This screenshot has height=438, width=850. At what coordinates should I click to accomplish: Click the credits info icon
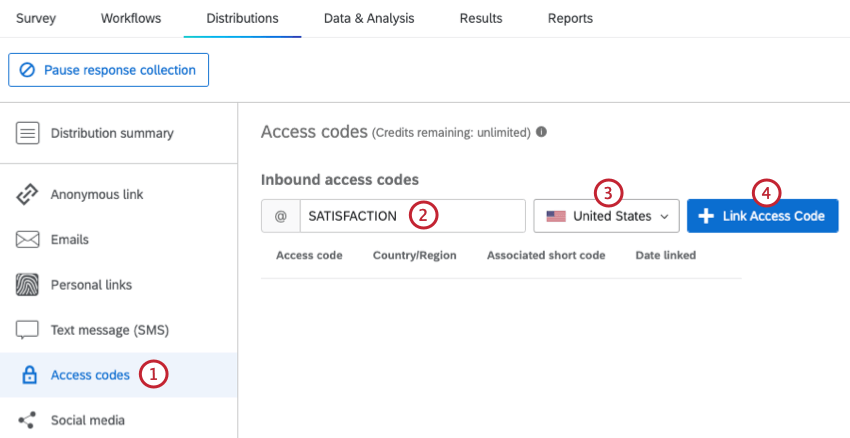click(x=541, y=132)
